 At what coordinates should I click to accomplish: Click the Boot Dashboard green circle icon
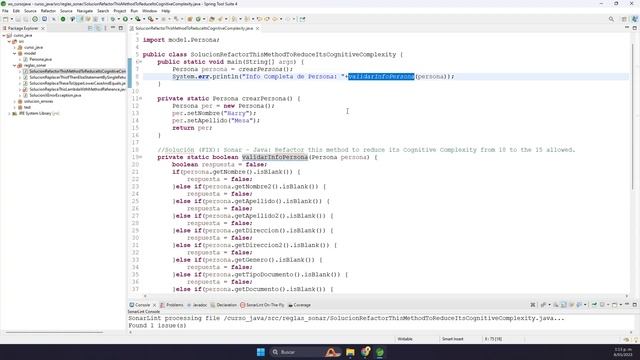pyautogui.click(x=63, y=19)
